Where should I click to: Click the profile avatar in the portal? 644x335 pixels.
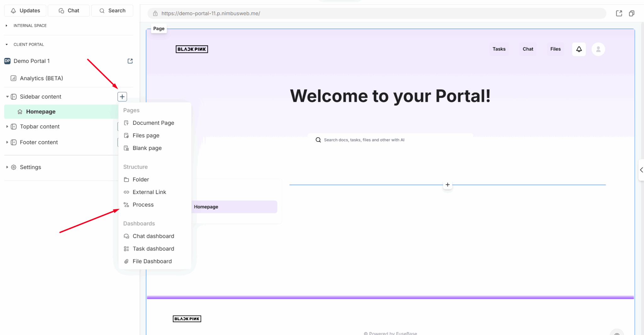tap(598, 49)
